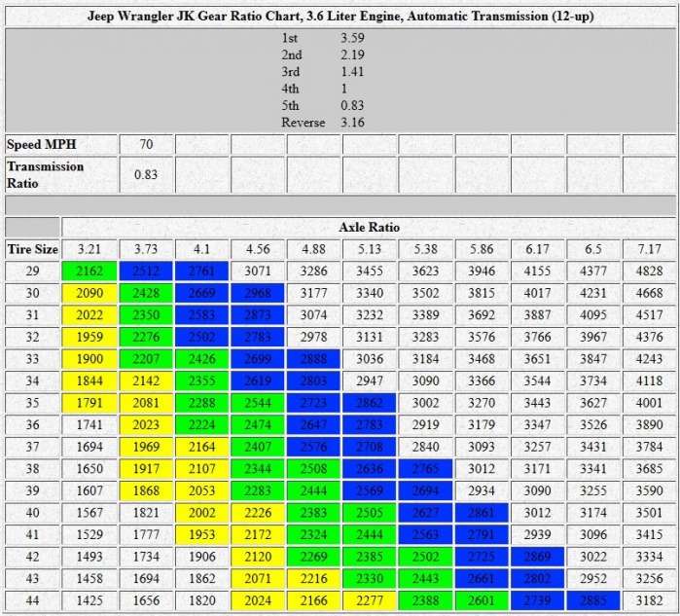Screen dimensions: 680x616
Task: Click the Speed MPH value field showing 70
Action: click(146, 144)
